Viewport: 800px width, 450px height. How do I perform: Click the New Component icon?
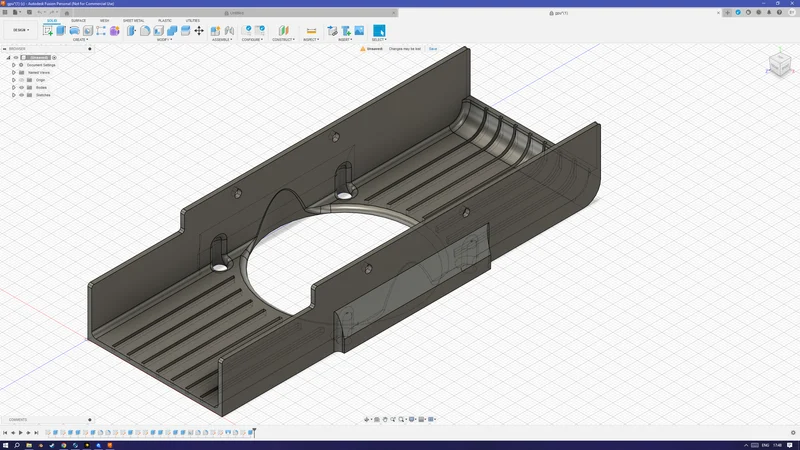[x=215, y=31]
